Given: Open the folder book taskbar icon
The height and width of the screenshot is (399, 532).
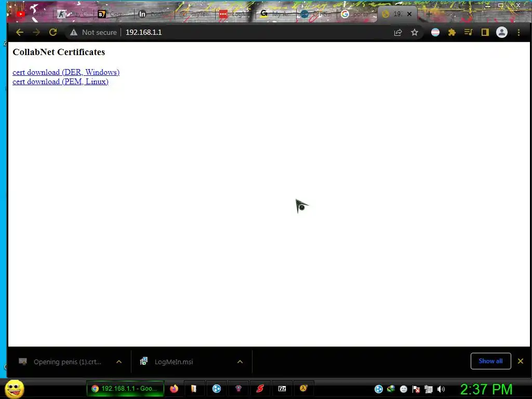Looking at the screenshot, I should (x=194, y=389).
